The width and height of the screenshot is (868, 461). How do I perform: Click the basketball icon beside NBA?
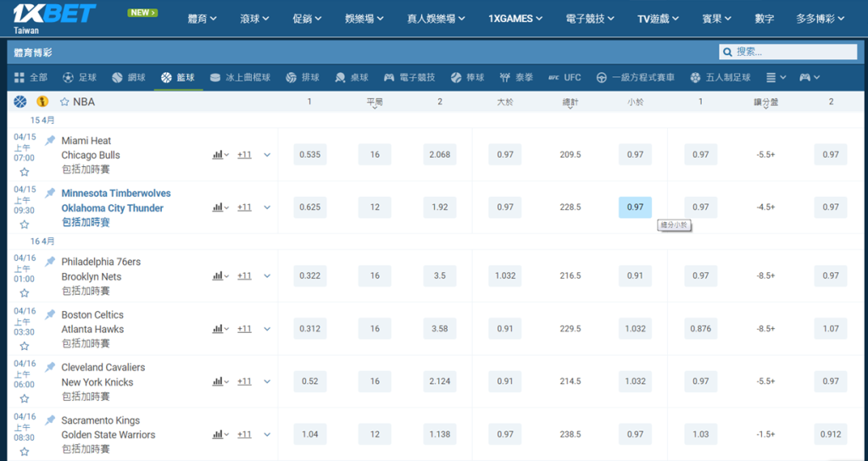(20, 102)
